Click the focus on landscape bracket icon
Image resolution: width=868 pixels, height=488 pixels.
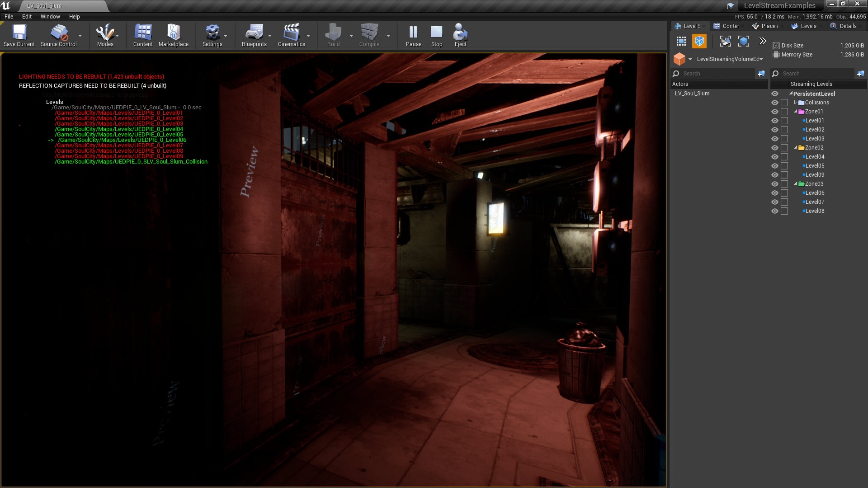[x=725, y=41]
